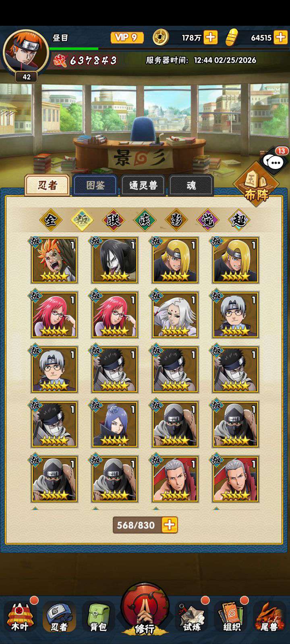Open the 修行 training center button
Image resolution: width=290 pixels, height=644 pixels.
pyautogui.click(x=145, y=611)
